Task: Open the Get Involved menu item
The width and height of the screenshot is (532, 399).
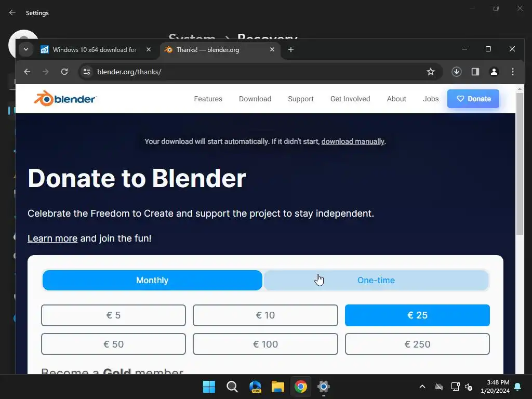Action: pos(350,99)
